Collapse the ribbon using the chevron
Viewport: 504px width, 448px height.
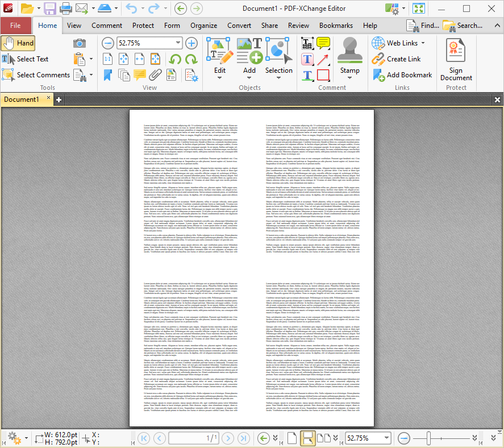click(x=497, y=26)
